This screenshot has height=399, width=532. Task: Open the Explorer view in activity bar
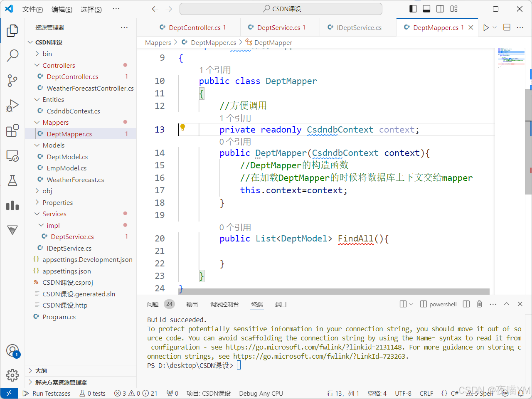(x=12, y=30)
